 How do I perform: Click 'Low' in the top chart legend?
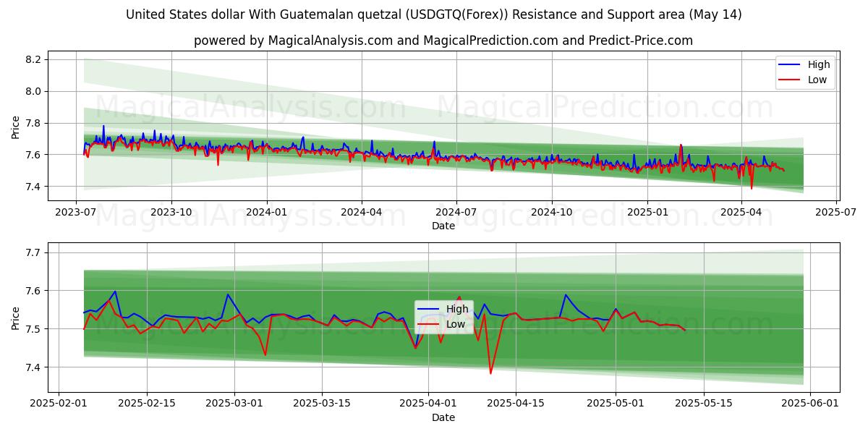(817, 80)
